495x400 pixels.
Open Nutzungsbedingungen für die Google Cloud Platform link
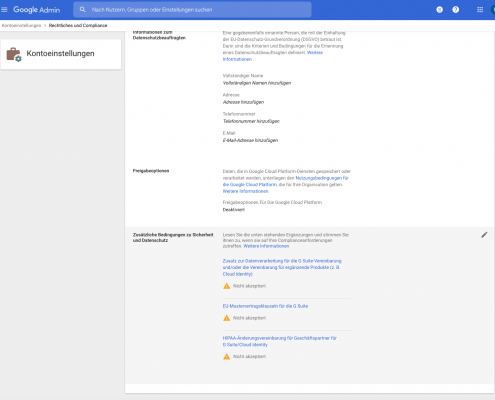[x=286, y=181]
